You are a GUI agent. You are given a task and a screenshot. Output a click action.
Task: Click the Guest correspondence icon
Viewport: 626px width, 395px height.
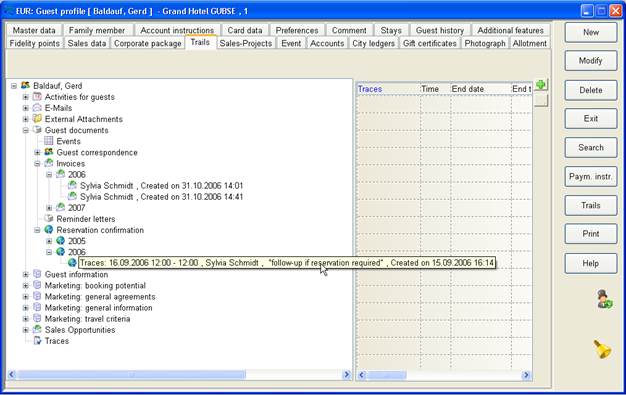pyautogui.click(x=49, y=152)
